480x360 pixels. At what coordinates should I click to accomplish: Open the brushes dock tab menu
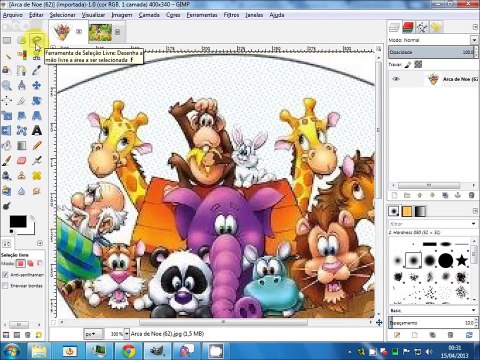pos(475,211)
